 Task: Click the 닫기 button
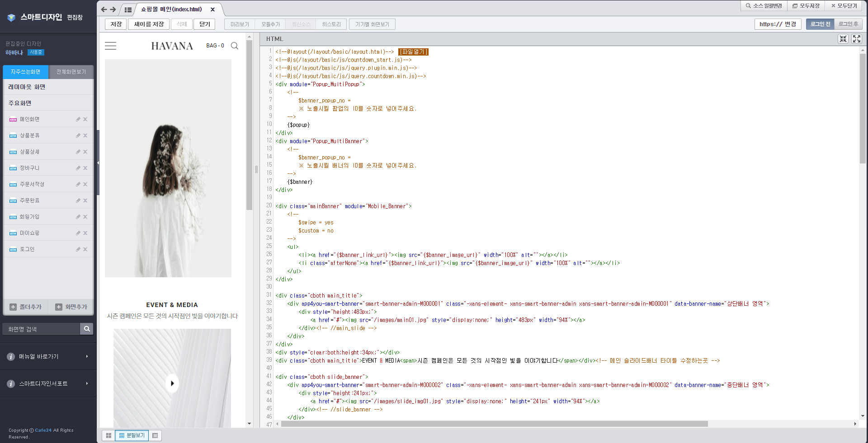coord(205,24)
